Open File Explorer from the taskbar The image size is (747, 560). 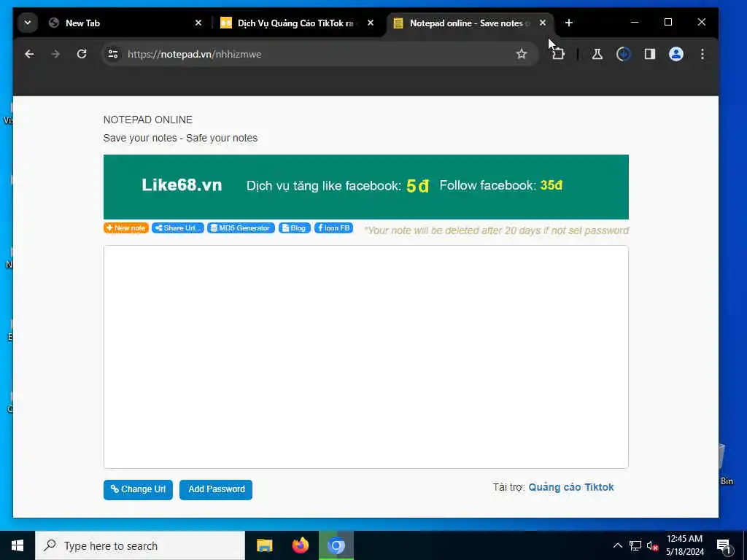(264, 545)
